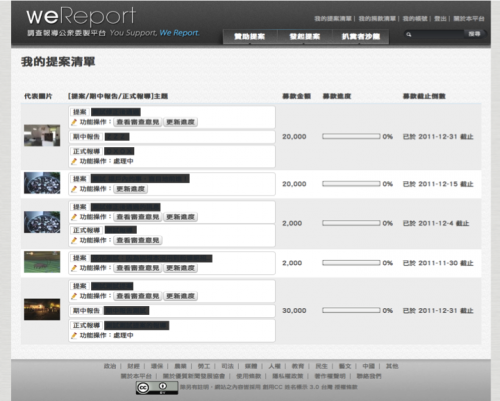
Task: Open 我的帳號 link
Action: 415,19
